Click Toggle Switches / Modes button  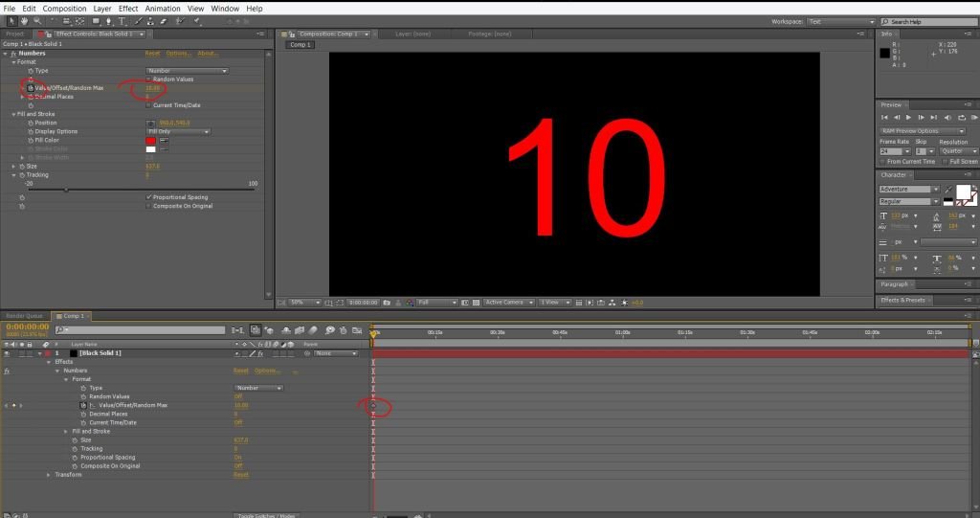[266, 515]
